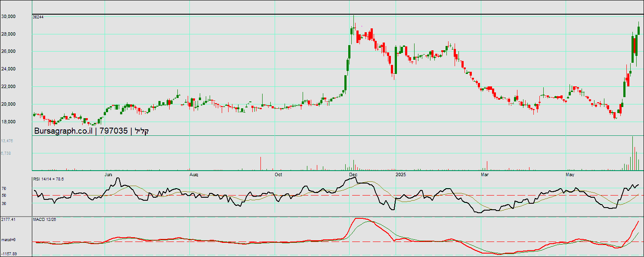Click the 2177.41 MACD maximum value label

pyautogui.click(x=9, y=220)
